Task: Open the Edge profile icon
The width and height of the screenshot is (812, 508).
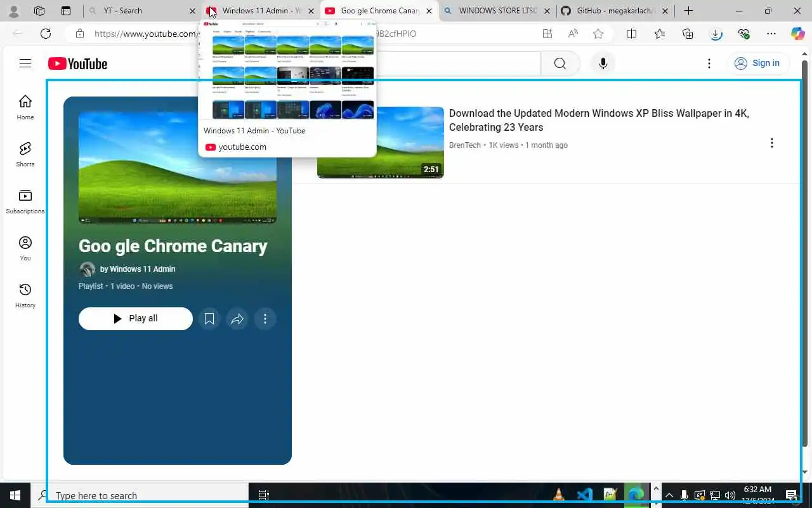Action: (x=14, y=11)
